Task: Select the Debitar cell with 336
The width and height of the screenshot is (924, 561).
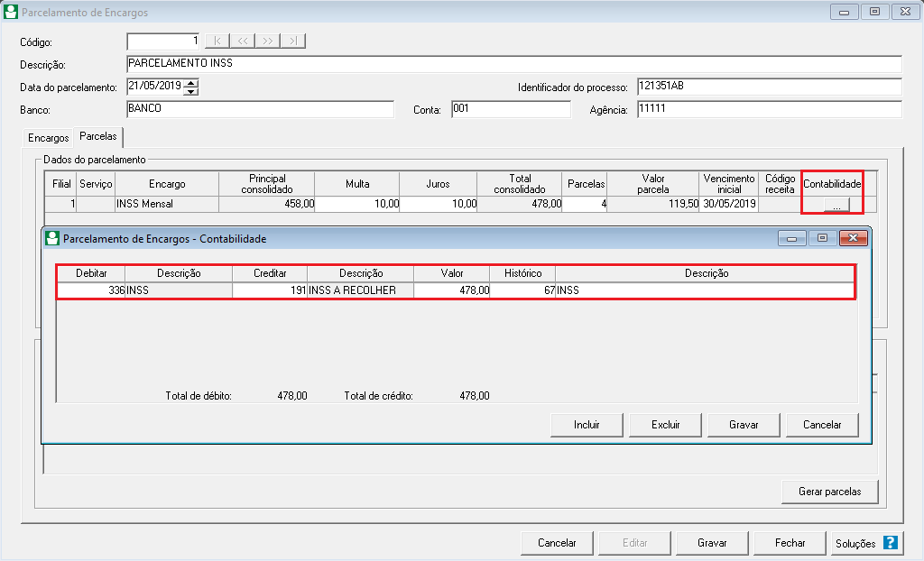Action: click(x=91, y=290)
